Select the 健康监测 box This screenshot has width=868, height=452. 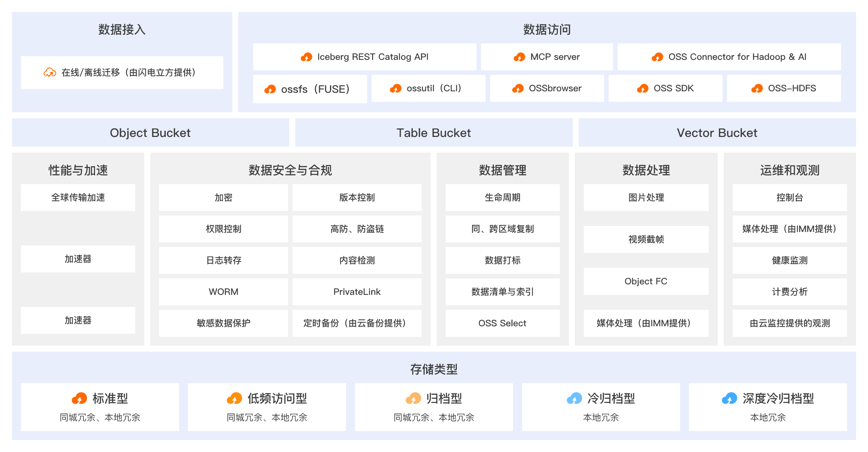[x=790, y=260]
